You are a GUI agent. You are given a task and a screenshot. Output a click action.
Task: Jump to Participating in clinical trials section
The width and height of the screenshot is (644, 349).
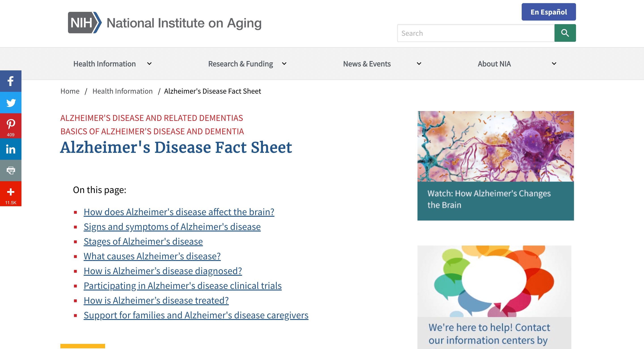pyautogui.click(x=183, y=286)
